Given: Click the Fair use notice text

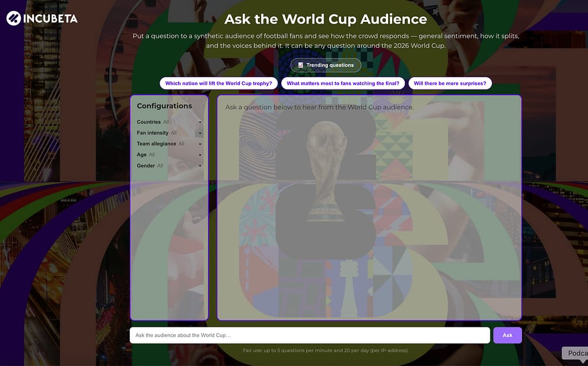Looking at the screenshot, I should [x=326, y=350].
